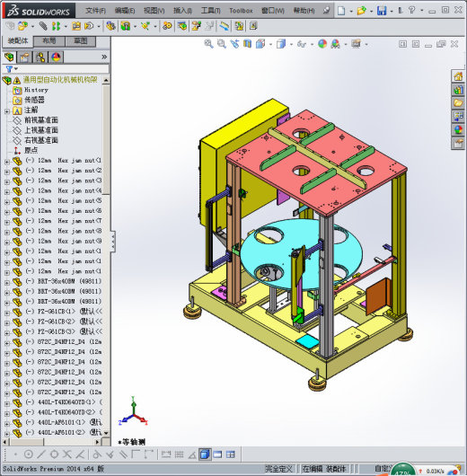Open the 工具(T) menu
Image resolution: width=467 pixels, height=476 pixels.
211,11
